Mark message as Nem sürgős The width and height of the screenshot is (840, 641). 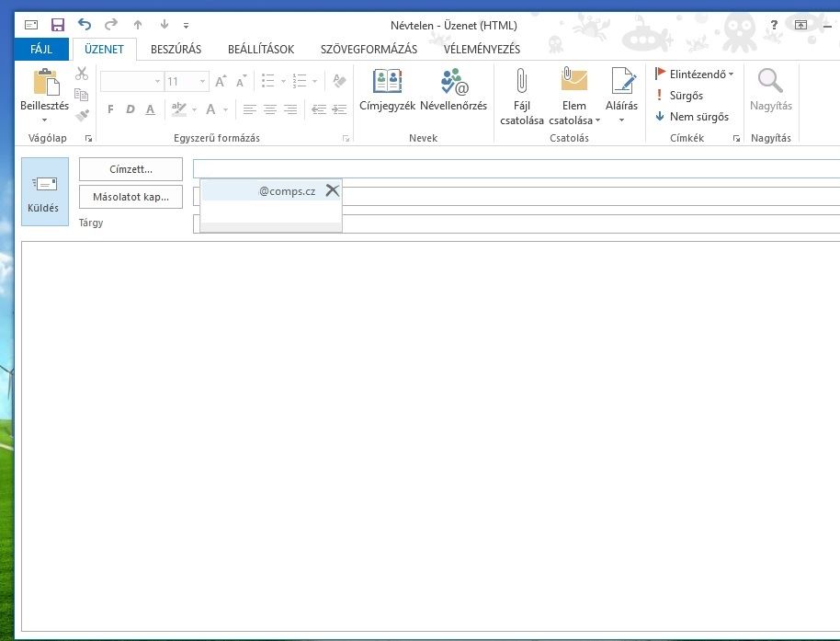click(692, 116)
